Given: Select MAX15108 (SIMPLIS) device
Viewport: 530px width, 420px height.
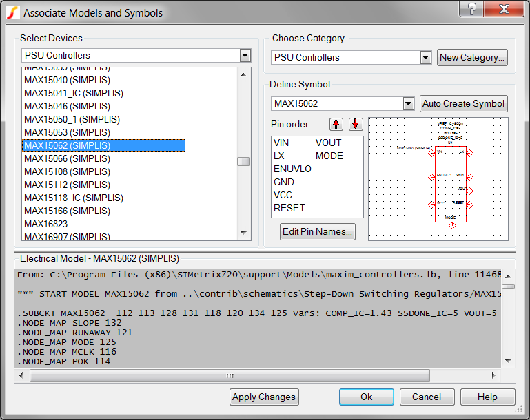Looking at the screenshot, I should [x=68, y=171].
